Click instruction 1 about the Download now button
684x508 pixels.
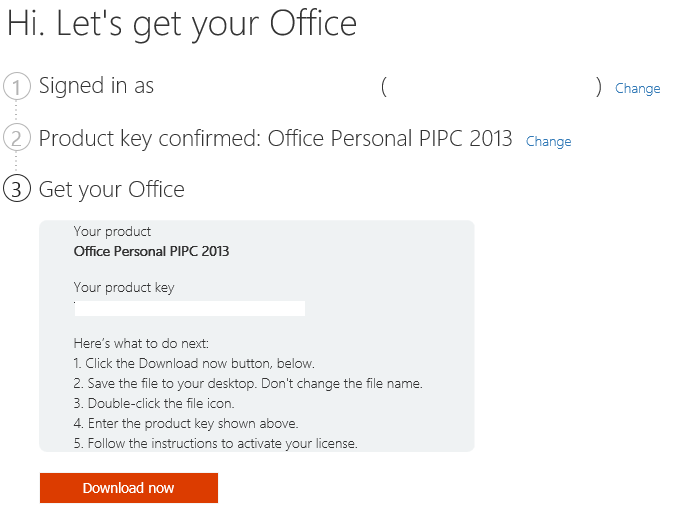(x=194, y=363)
